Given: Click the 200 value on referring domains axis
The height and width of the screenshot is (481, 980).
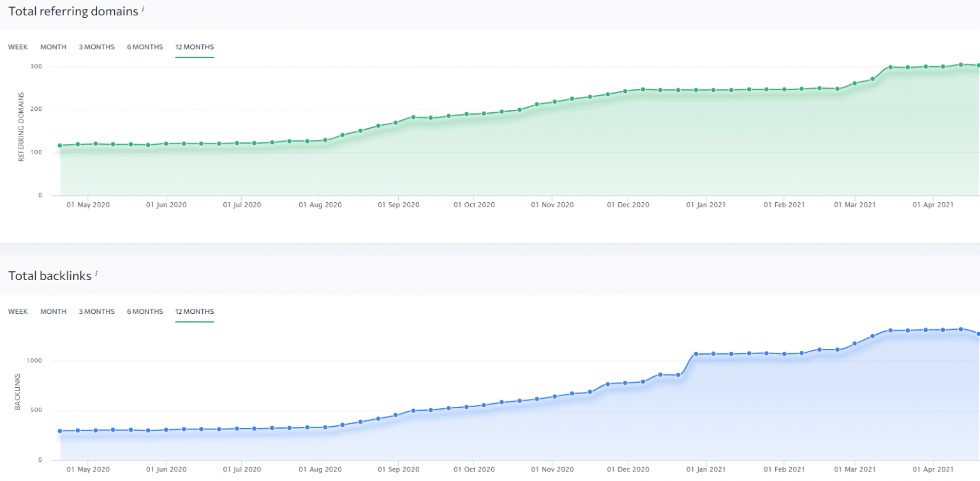Looking at the screenshot, I should point(36,110).
